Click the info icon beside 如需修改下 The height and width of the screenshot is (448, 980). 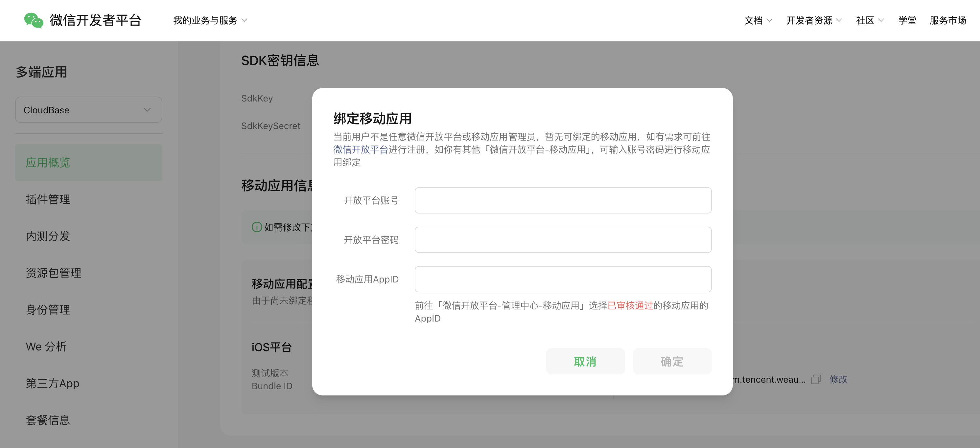point(257,227)
